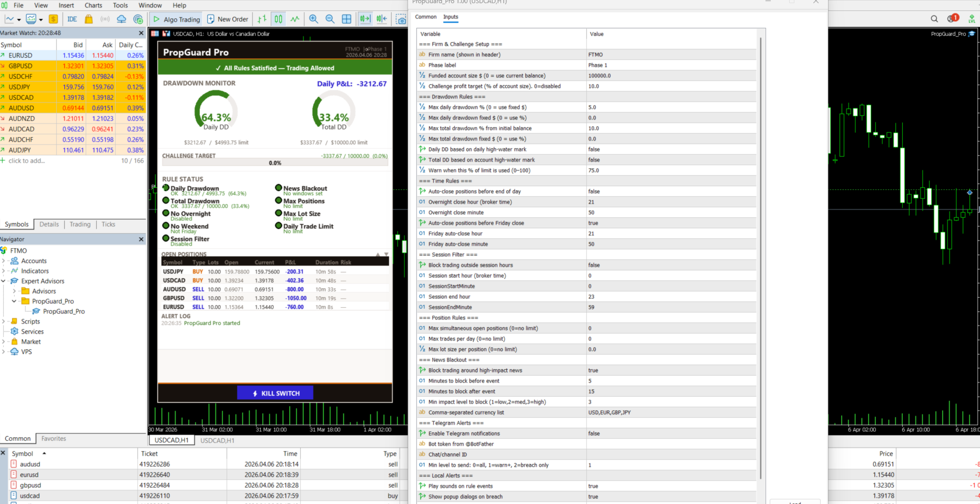Toggle chart auto-scroll to latest bar
Screen dimensions: 980x504
pos(365,19)
